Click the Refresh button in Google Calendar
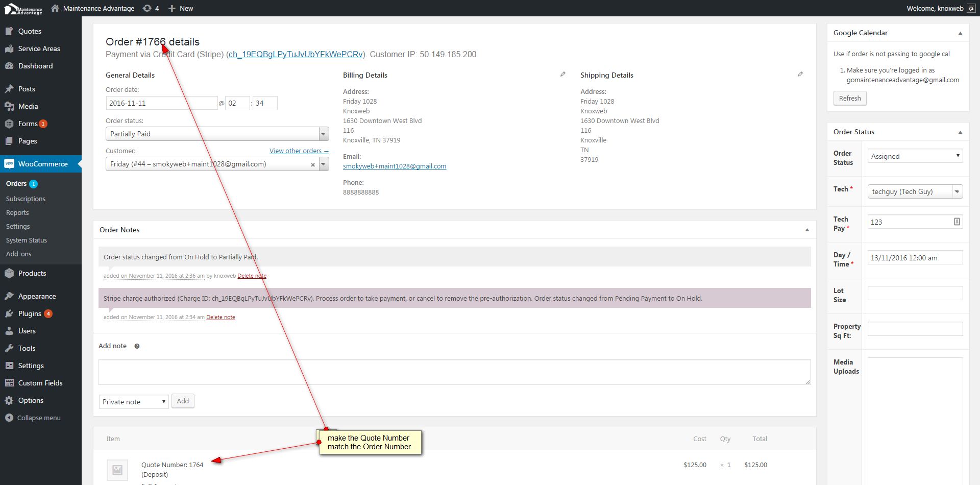 point(850,98)
